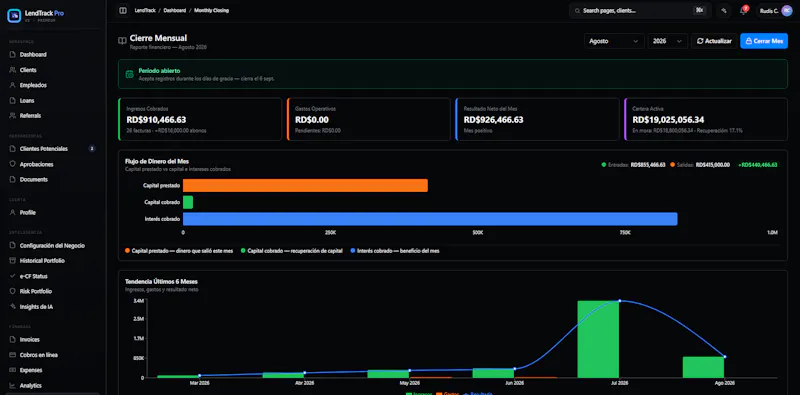Click the green Capital cobrado legend dot

point(243,251)
